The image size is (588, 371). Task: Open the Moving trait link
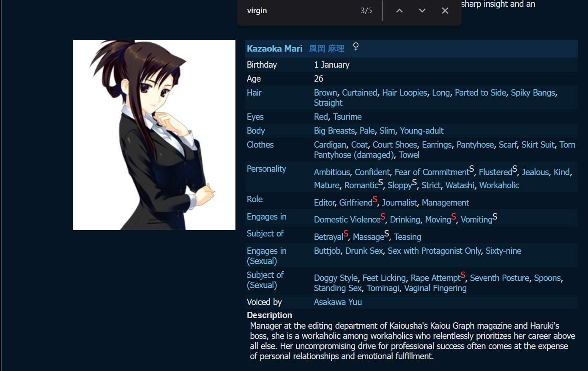click(438, 220)
